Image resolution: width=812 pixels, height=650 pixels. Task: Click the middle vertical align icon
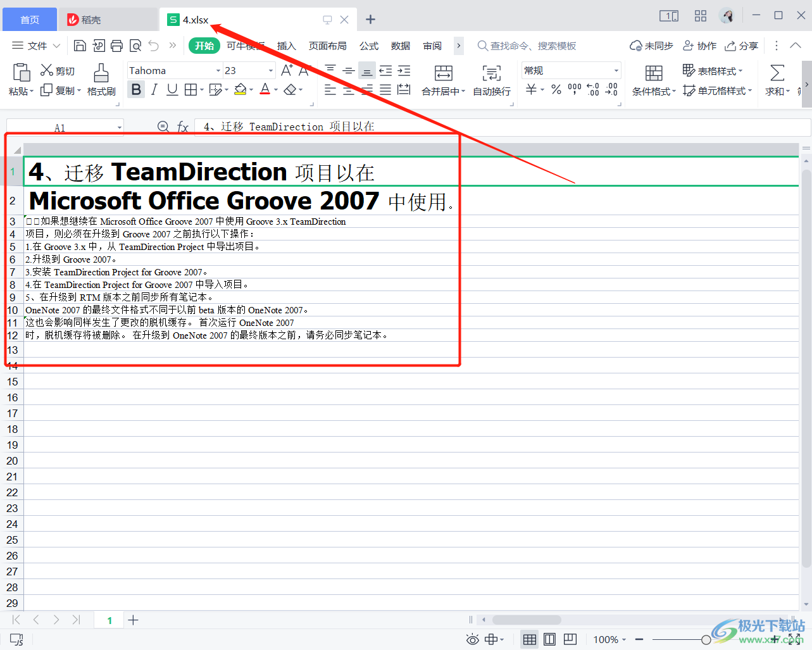[348, 70]
